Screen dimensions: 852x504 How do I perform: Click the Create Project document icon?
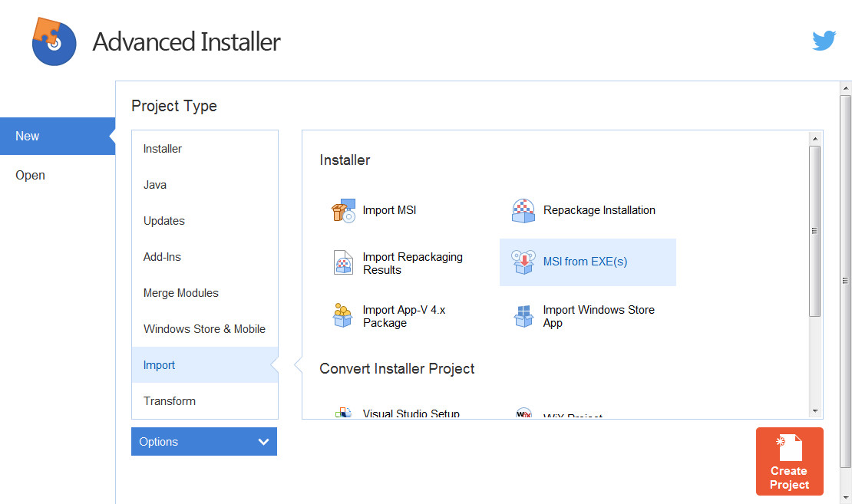[790, 447]
